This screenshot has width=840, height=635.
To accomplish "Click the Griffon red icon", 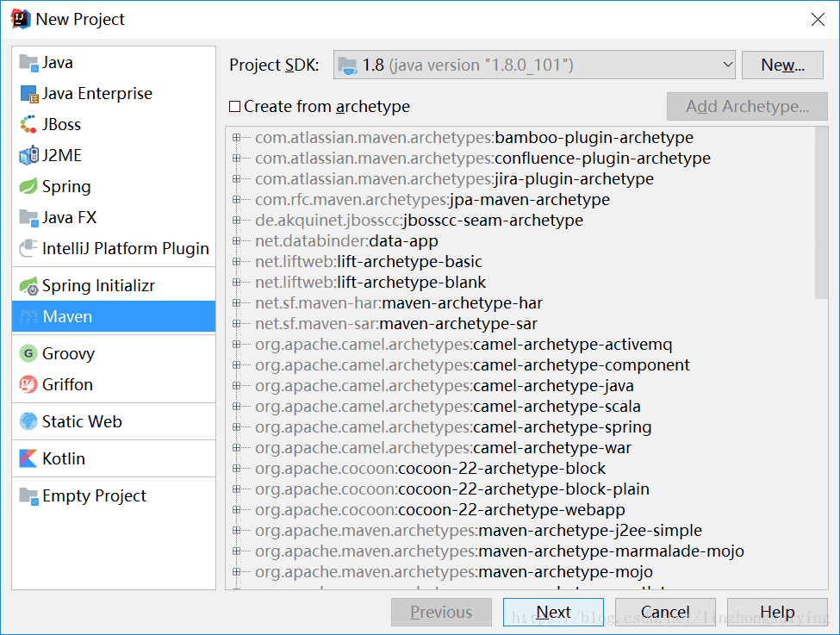I will (x=29, y=385).
